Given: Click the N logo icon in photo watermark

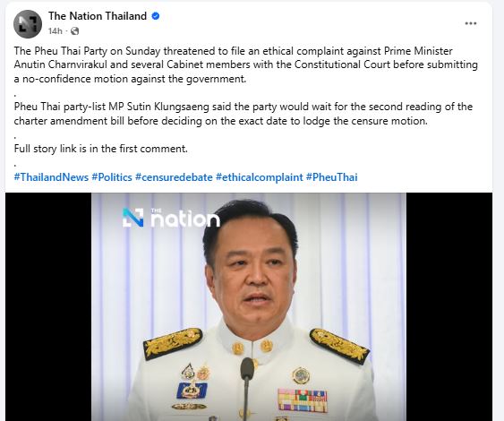Looking at the screenshot, I should click(132, 218).
